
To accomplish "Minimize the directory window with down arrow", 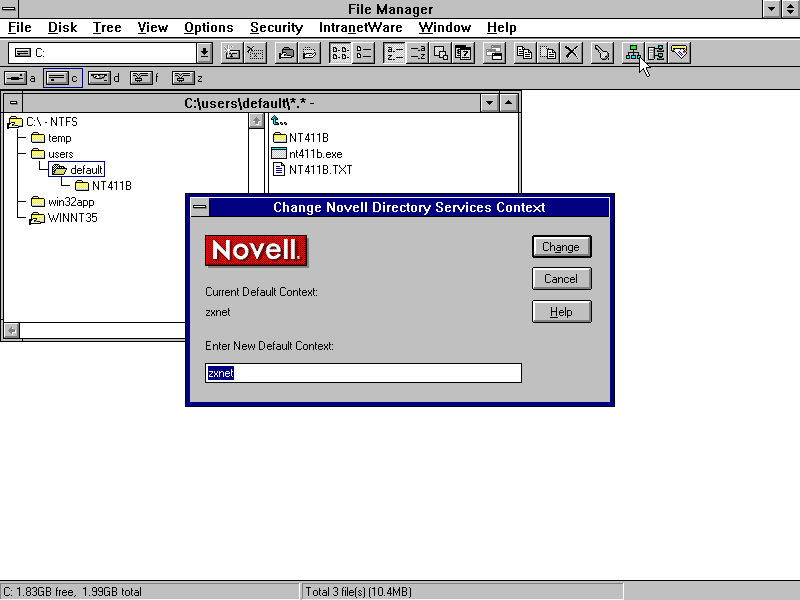I will pyautogui.click(x=489, y=103).
